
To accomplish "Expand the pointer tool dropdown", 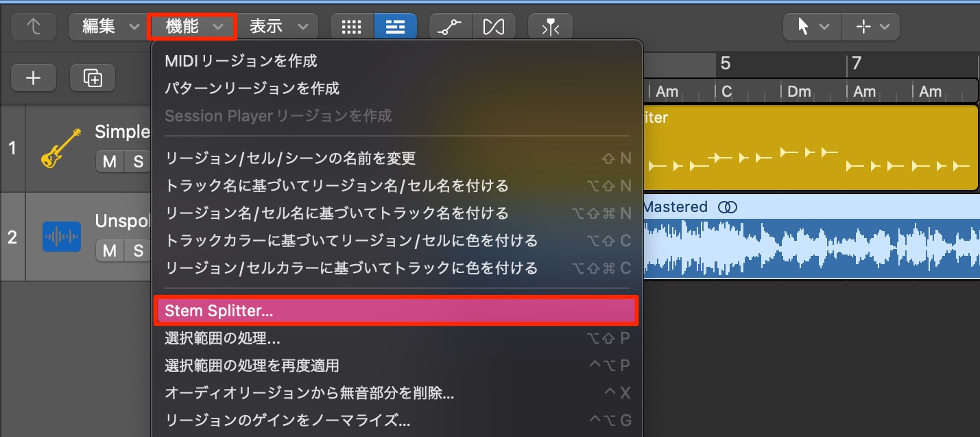I will point(812,27).
